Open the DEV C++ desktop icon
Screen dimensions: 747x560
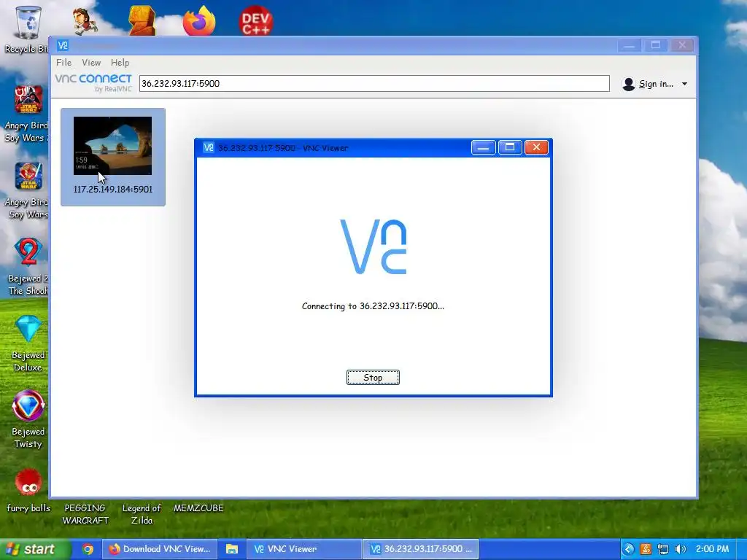point(256,20)
